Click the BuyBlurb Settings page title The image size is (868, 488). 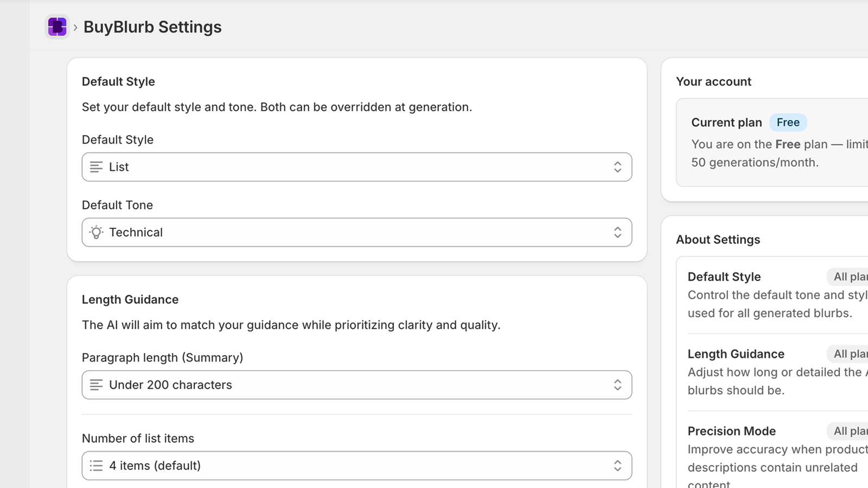tap(152, 27)
